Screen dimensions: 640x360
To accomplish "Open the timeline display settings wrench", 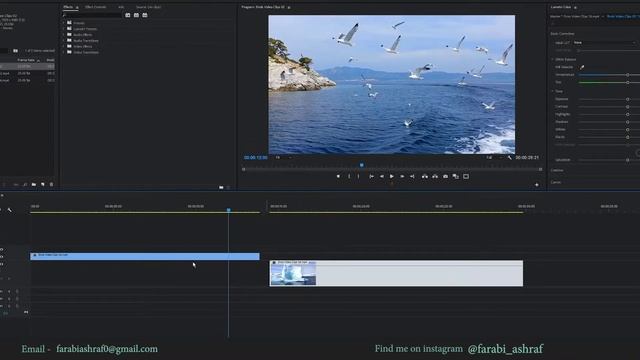I will 10,210.
